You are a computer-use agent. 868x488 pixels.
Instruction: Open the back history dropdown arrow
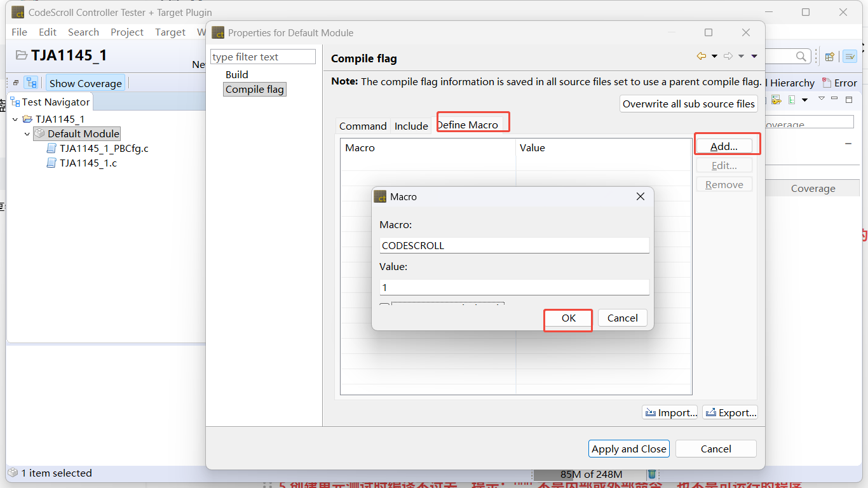point(714,57)
